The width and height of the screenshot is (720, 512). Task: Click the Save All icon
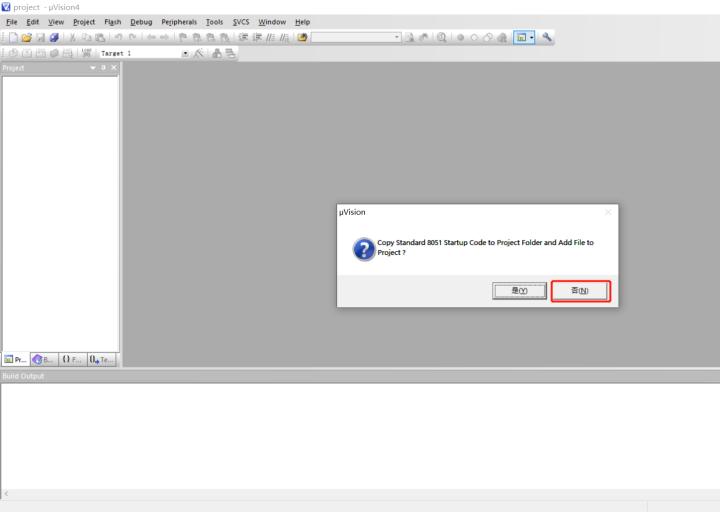coord(54,38)
